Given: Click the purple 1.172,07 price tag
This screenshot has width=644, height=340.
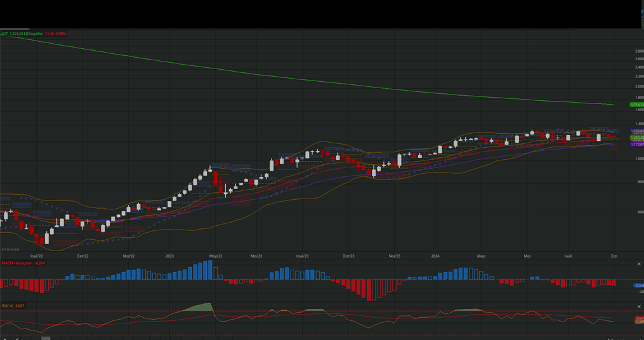Looking at the screenshot, I should (637, 145).
